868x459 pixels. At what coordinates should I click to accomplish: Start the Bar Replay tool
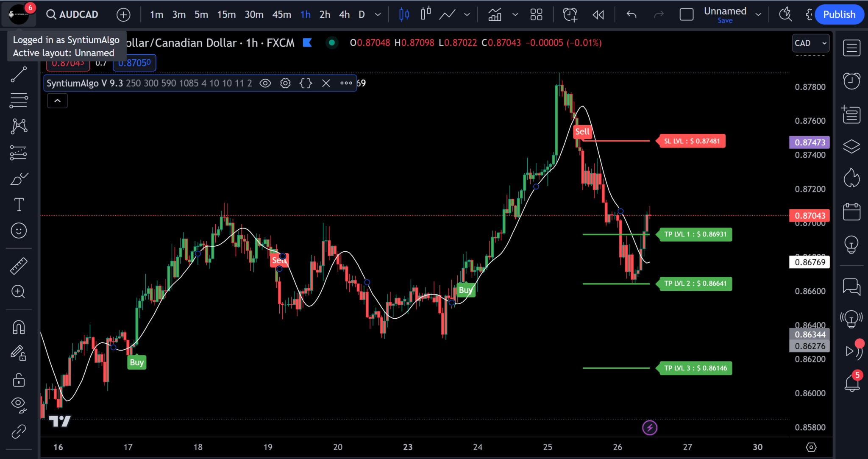[x=598, y=14]
